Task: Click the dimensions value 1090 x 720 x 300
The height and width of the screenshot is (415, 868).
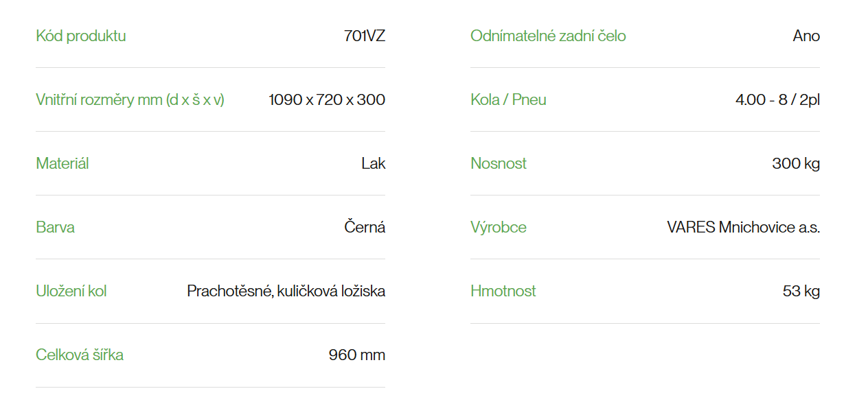Action: coord(327,99)
